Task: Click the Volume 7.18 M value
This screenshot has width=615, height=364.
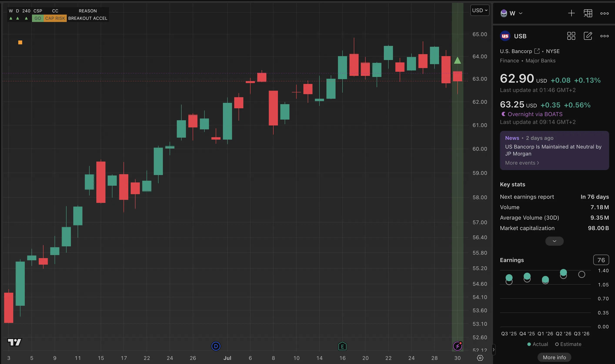Action: pos(600,207)
